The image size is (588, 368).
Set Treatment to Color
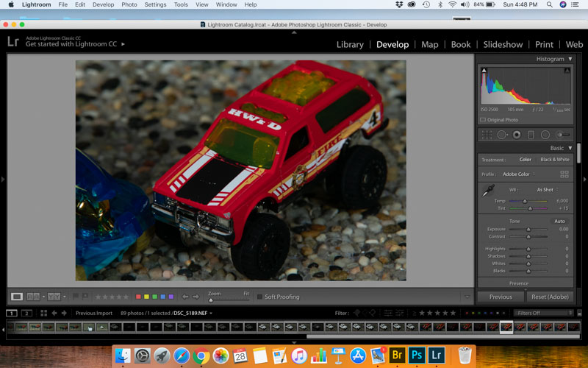525,159
